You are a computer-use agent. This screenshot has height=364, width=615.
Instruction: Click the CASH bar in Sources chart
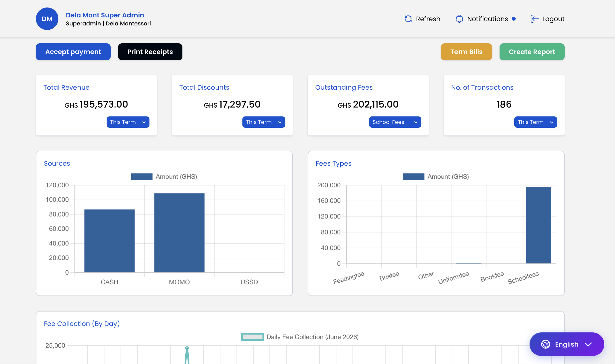110,241
